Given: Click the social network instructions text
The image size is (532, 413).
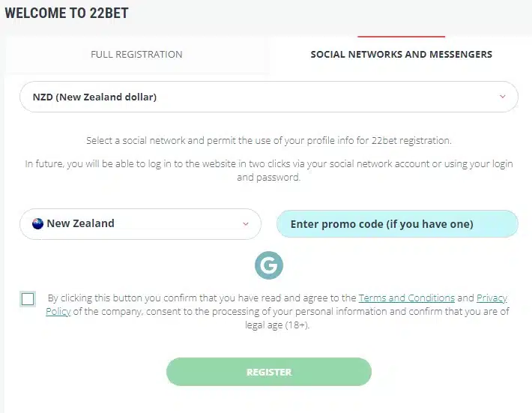Looking at the screenshot, I should [x=269, y=140].
